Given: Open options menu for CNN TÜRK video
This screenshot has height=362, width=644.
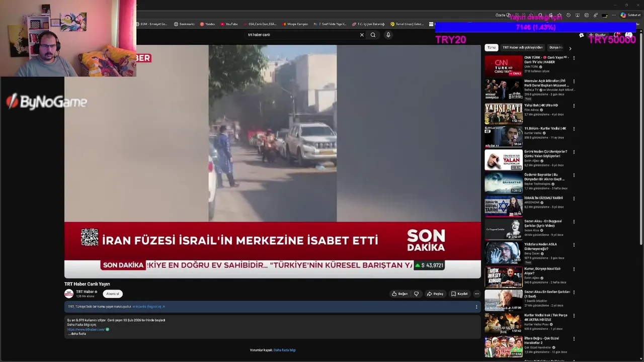Looking at the screenshot, I should (574, 58).
